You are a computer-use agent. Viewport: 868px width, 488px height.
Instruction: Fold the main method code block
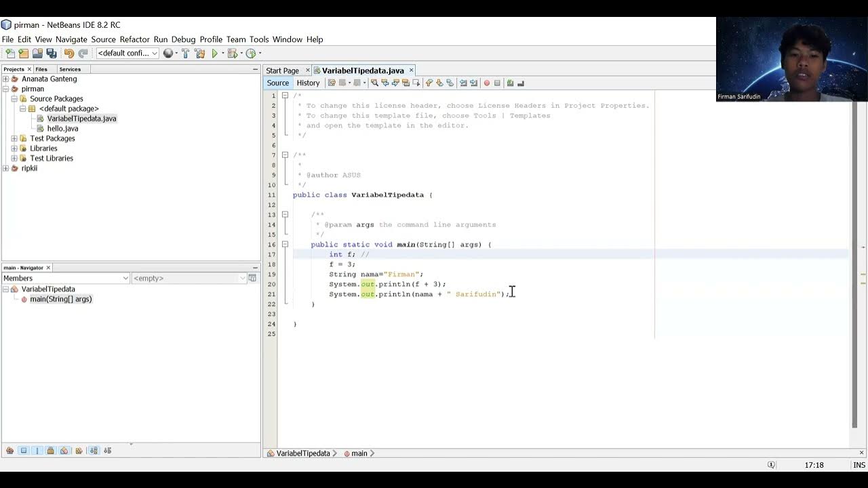tap(285, 244)
